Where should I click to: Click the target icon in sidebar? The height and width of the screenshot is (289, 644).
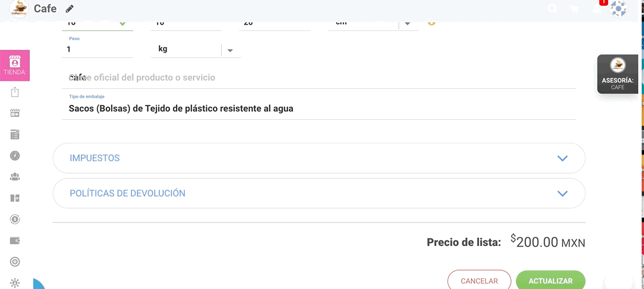(15, 261)
